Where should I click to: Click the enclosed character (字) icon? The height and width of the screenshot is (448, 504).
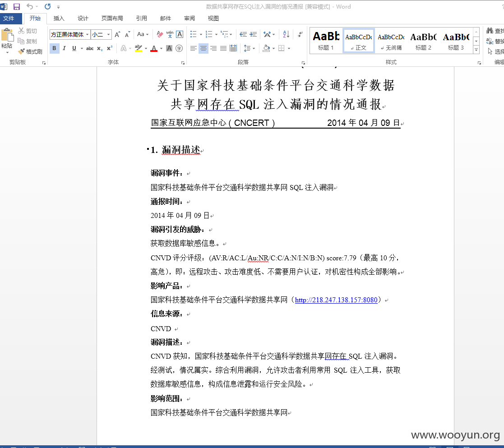180,48
